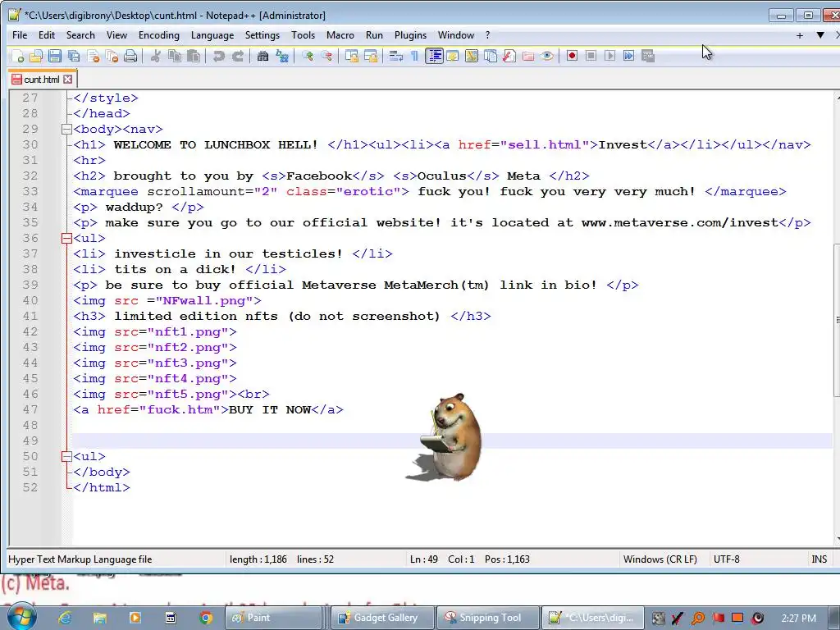Zoom in using the toolbar magnifier

tap(308, 56)
